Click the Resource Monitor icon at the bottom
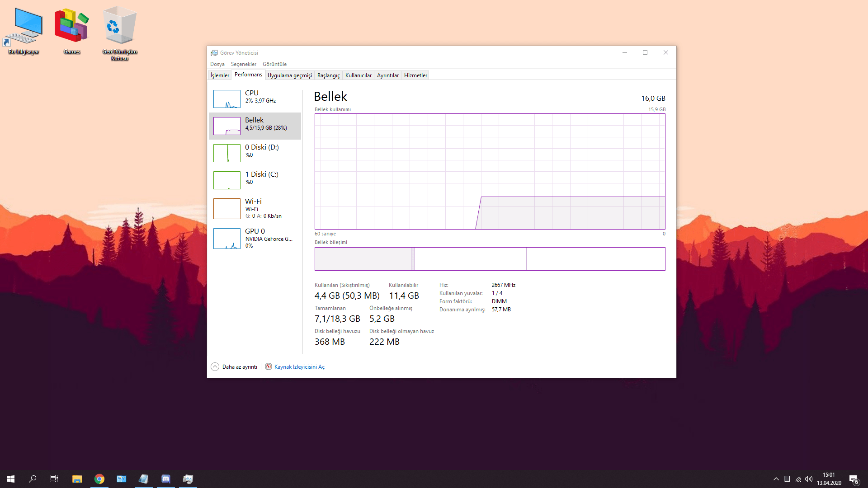This screenshot has height=488, width=868. pyautogui.click(x=269, y=366)
